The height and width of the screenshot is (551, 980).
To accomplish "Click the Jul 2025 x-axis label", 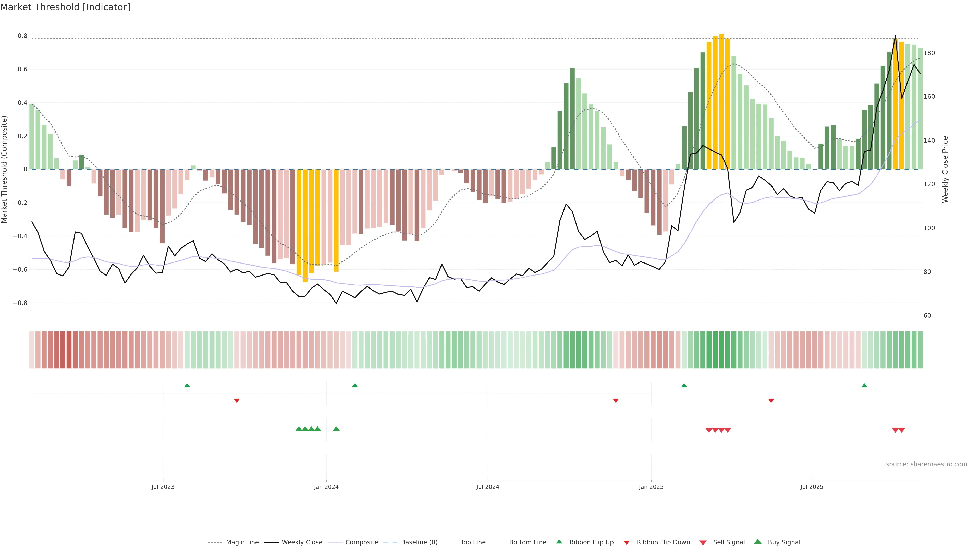I will tap(812, 487).
